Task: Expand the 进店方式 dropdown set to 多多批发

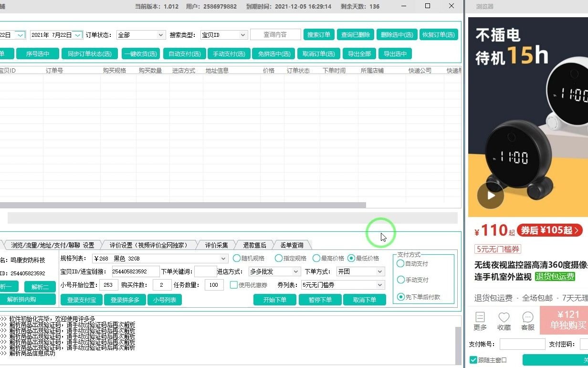Action: (274, 271)
